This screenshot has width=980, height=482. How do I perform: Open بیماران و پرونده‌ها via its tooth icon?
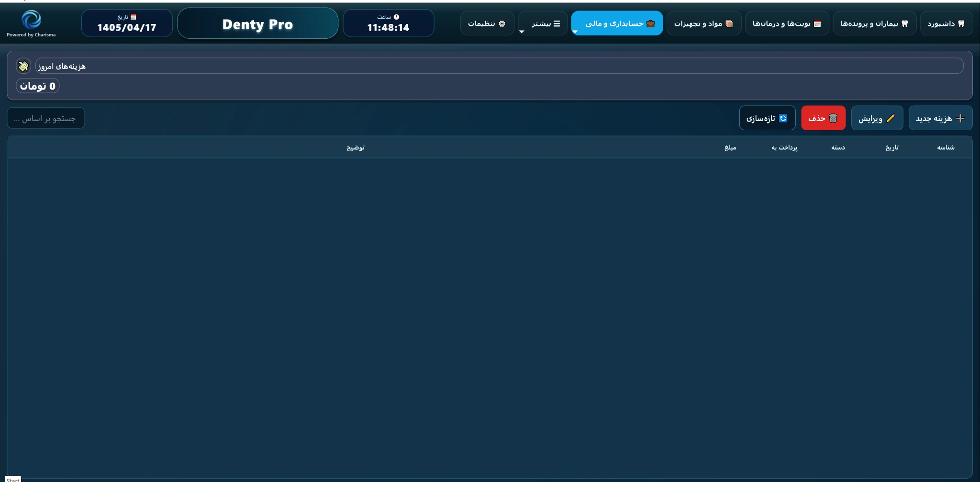905,23
